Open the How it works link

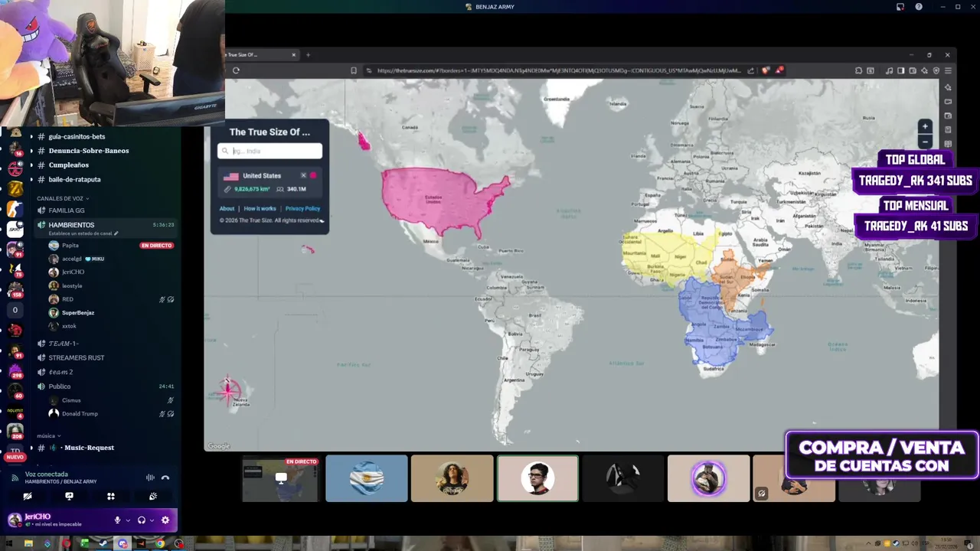tap(260, 208)
